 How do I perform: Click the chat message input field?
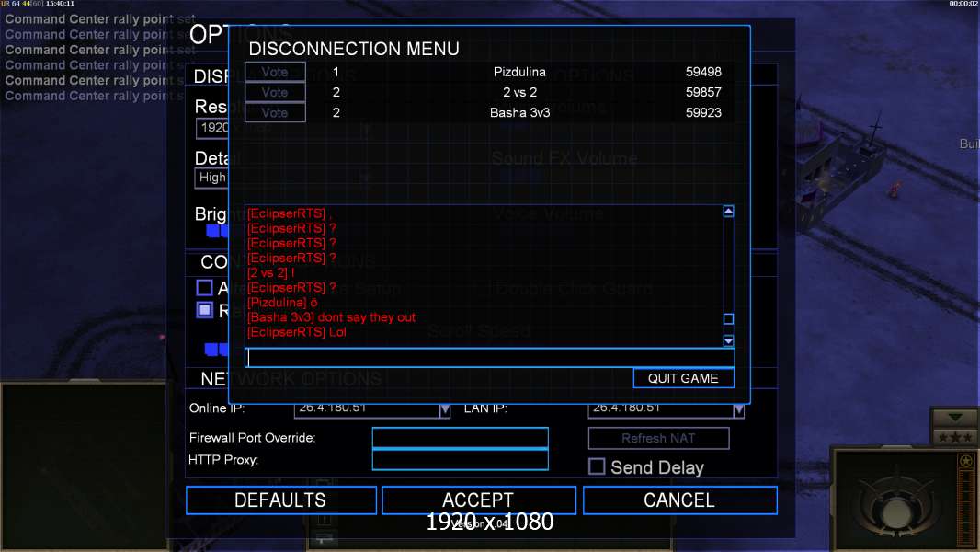489,358
